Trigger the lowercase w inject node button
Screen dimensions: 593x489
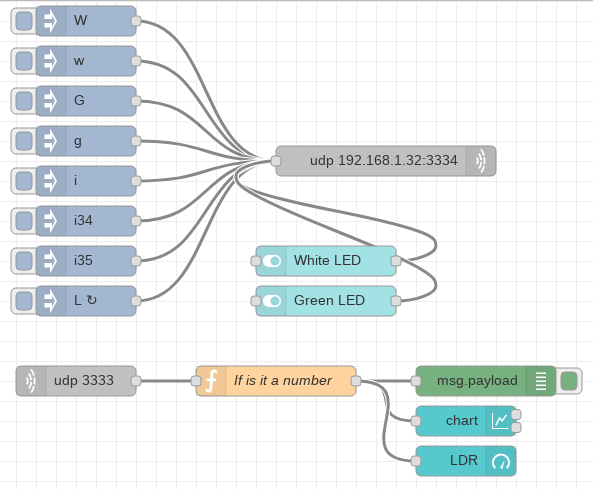tap(24, 61)
